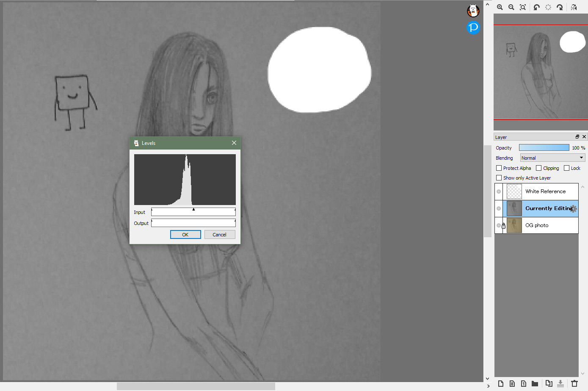Toggle visibility of Currently Editing layer
588x391 pixels.
[x=499, y=208]
